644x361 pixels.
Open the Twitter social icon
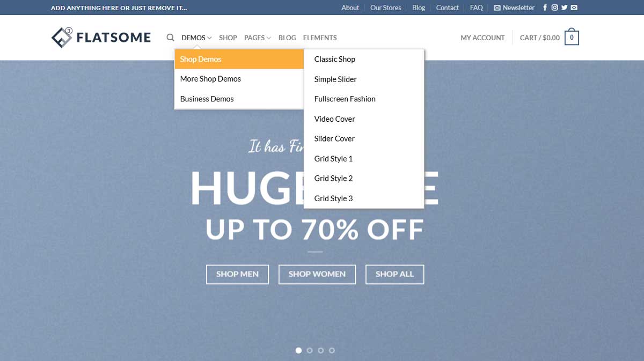(x=564, y=8)
